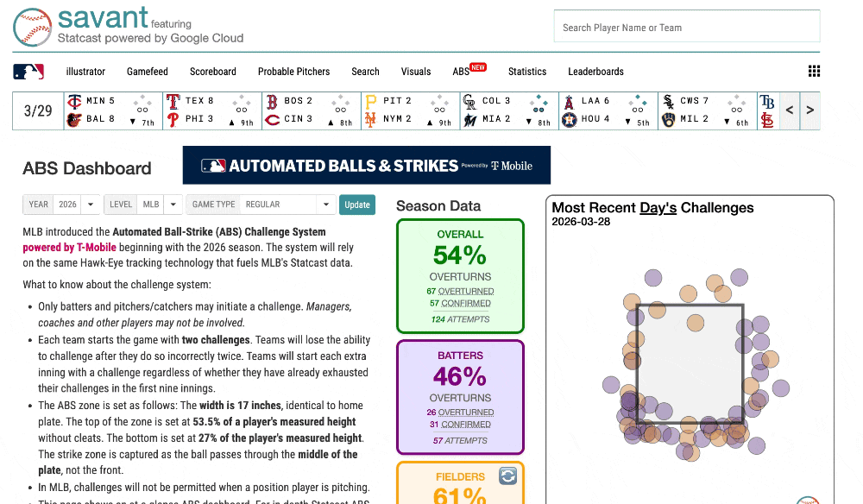This screenshot has width=863, height=504.
Task: Open the Gamefeed nav item
Action: [148, 72]
